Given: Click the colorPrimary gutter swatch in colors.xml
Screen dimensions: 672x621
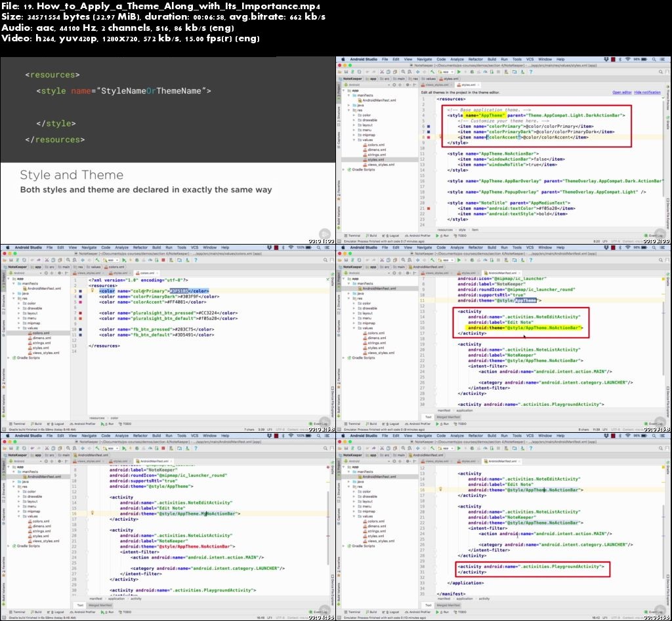Looking at the screenshot, I should coord(81,291).
